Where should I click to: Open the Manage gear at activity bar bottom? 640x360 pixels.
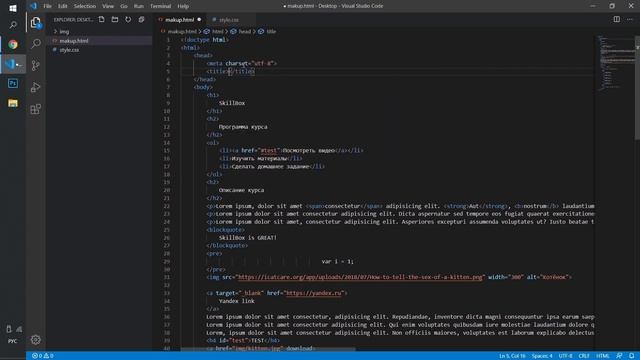[x=36, y=340]
